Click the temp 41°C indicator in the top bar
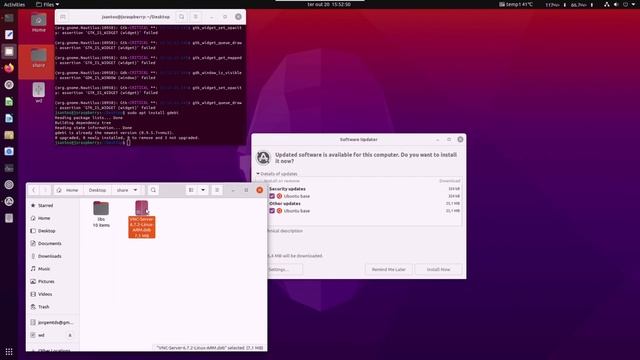Screen dimensions: 640x360 pos(516,4)
